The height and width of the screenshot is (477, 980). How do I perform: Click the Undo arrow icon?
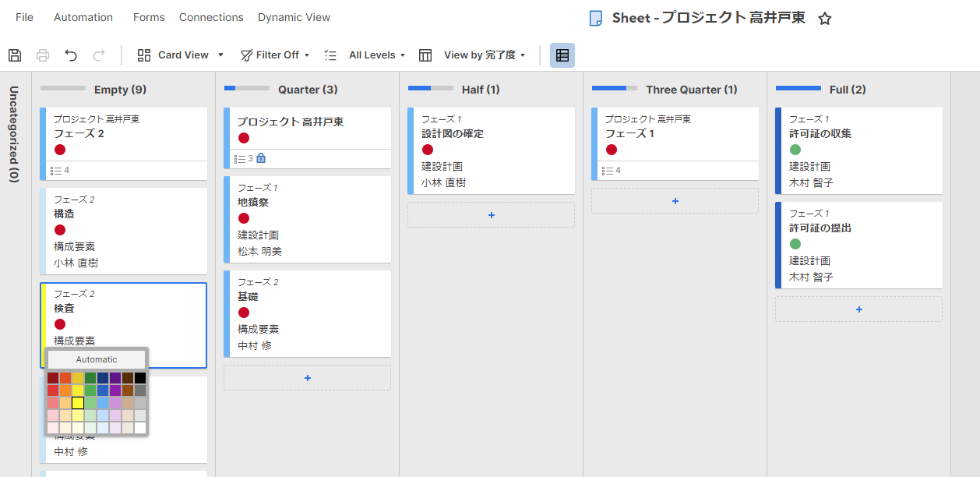point(71,55)
